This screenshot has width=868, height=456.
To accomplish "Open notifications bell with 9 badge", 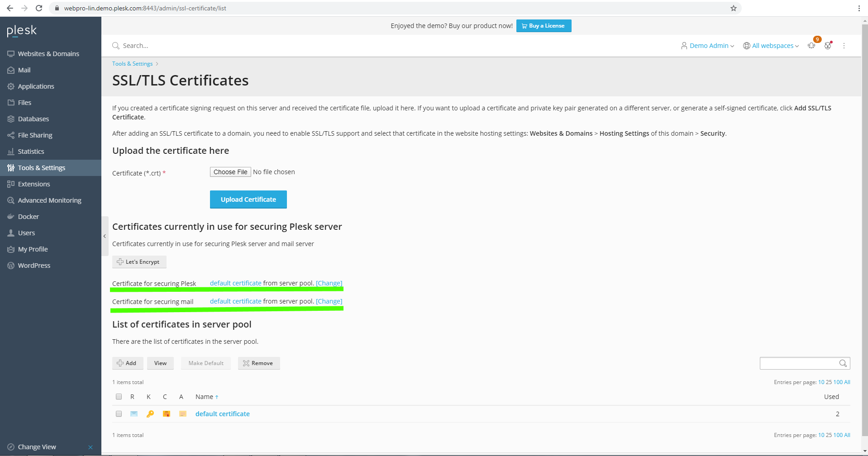I will 811,46.
